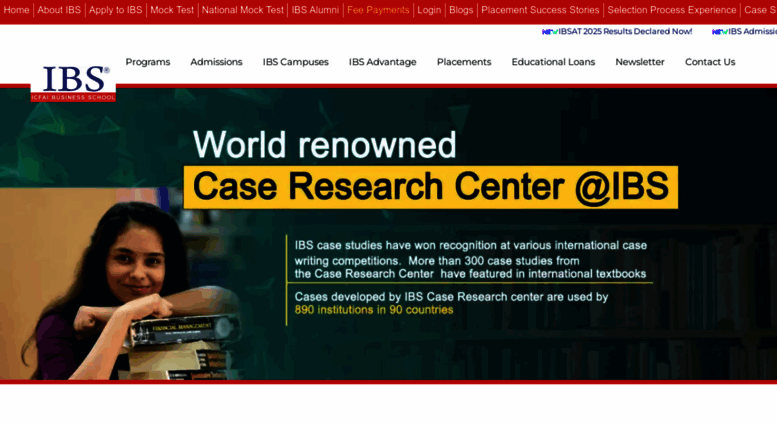The width and height of the screenshot is (777, 423).
Task: Open the Programs menu
Action: pos(147,62)
